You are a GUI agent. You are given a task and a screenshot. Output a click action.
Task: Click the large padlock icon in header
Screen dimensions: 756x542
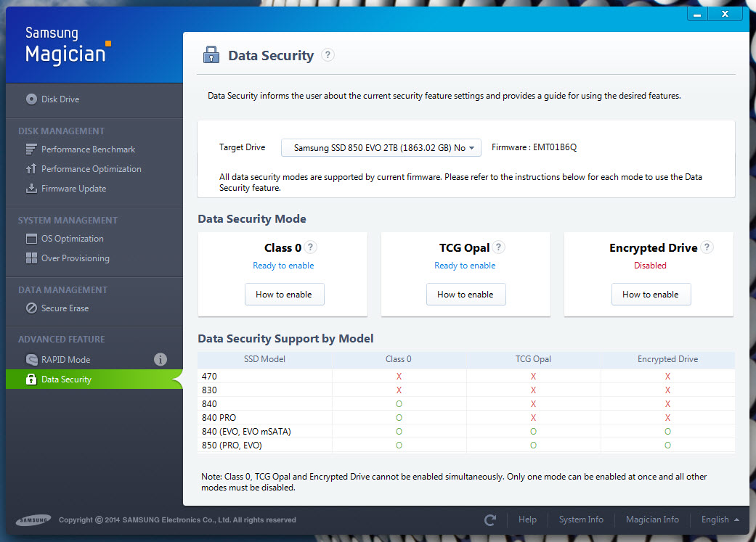point(211,55)
